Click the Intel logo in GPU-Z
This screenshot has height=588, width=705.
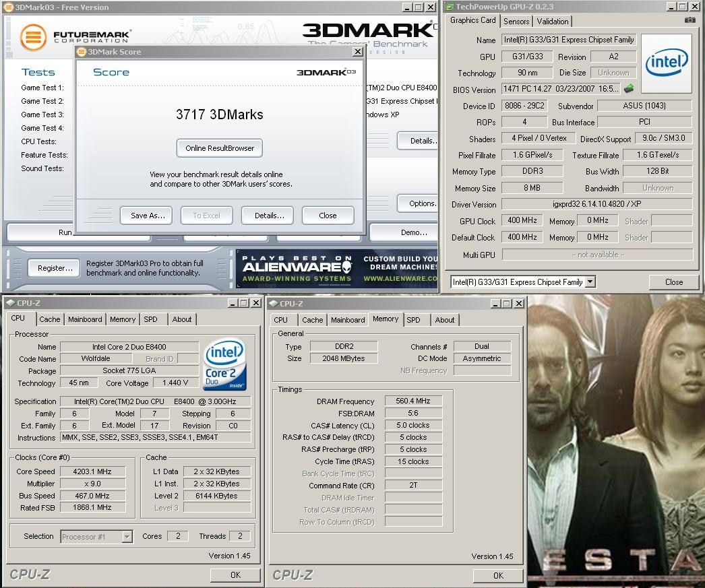pyautogui.click(x=667, y=63)
